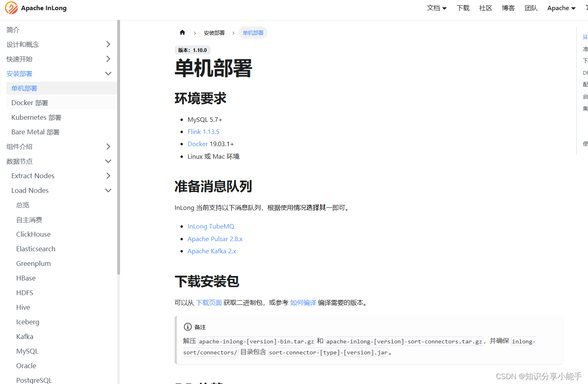Open Hive load node page
Viewport: 588px width, 384px height.
pos(23,307)
